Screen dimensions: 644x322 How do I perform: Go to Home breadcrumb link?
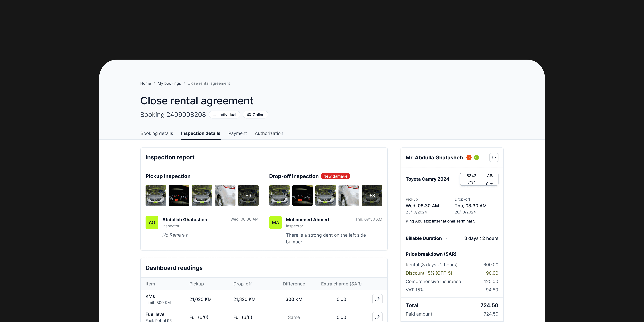(146, 84)
